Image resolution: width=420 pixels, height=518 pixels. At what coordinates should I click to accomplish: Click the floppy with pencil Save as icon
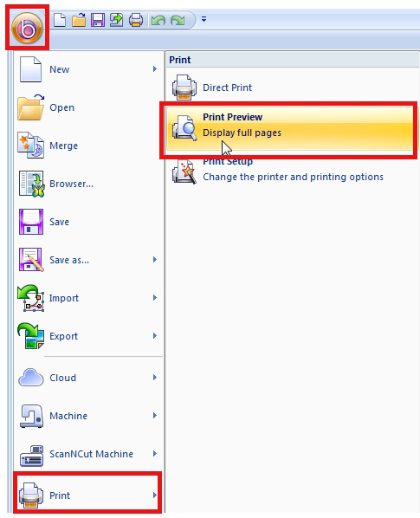pyautogui.click(x=31, y=260)
